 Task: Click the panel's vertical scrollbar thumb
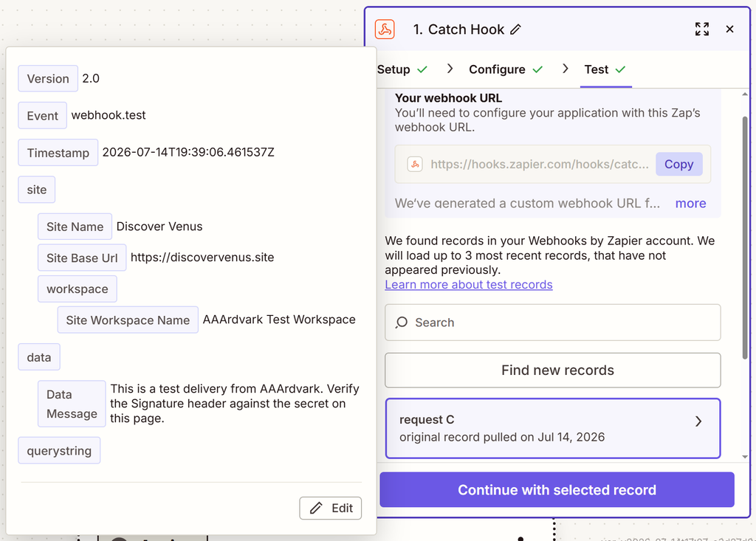[745, 238]
